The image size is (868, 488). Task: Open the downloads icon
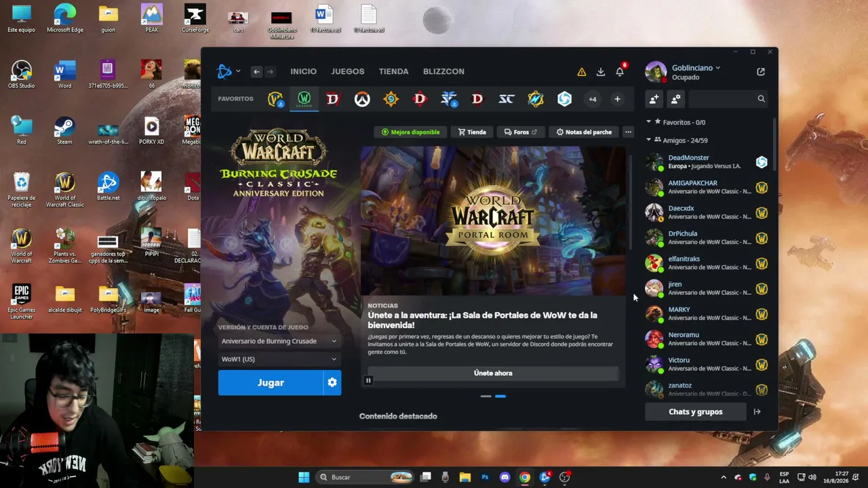click(x=600, y=72)
